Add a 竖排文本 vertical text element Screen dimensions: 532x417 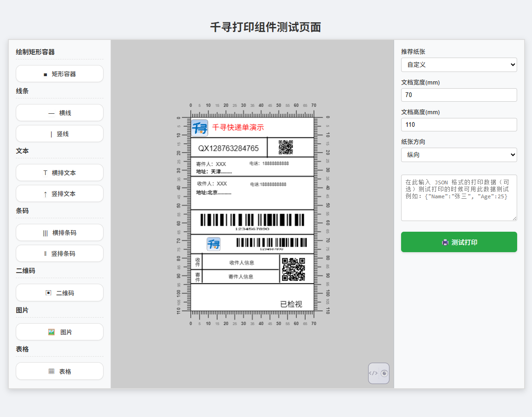[x=59, y=193]
